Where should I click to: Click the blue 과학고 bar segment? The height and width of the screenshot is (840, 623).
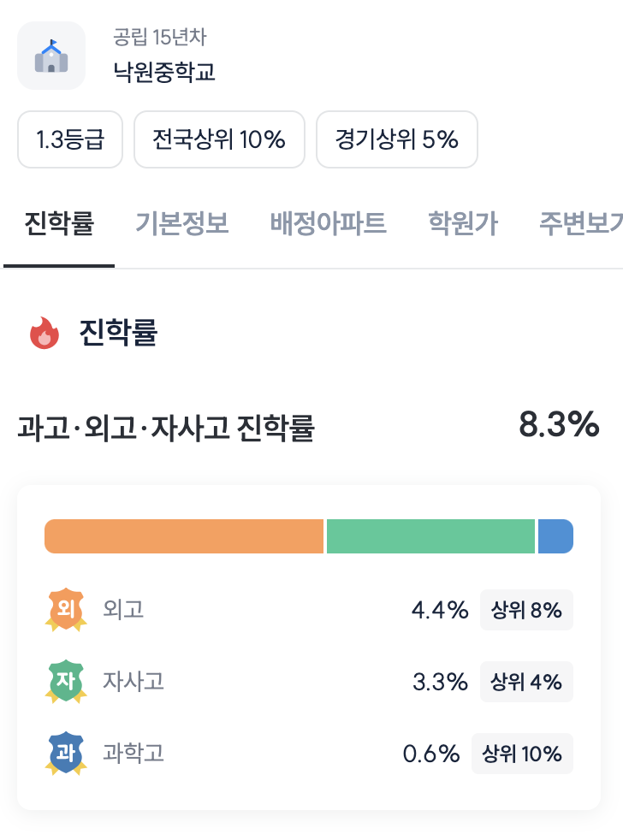pos(555,536)
